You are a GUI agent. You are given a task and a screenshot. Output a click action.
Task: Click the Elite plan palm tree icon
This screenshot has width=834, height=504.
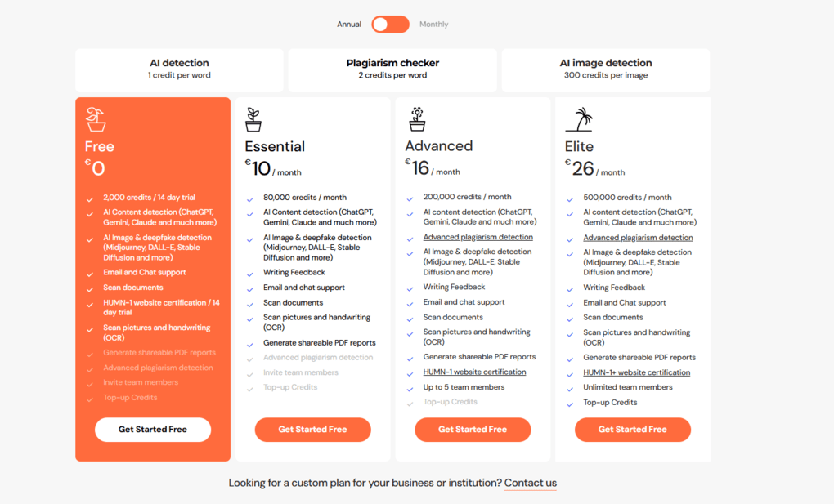(x=579, y=119)
